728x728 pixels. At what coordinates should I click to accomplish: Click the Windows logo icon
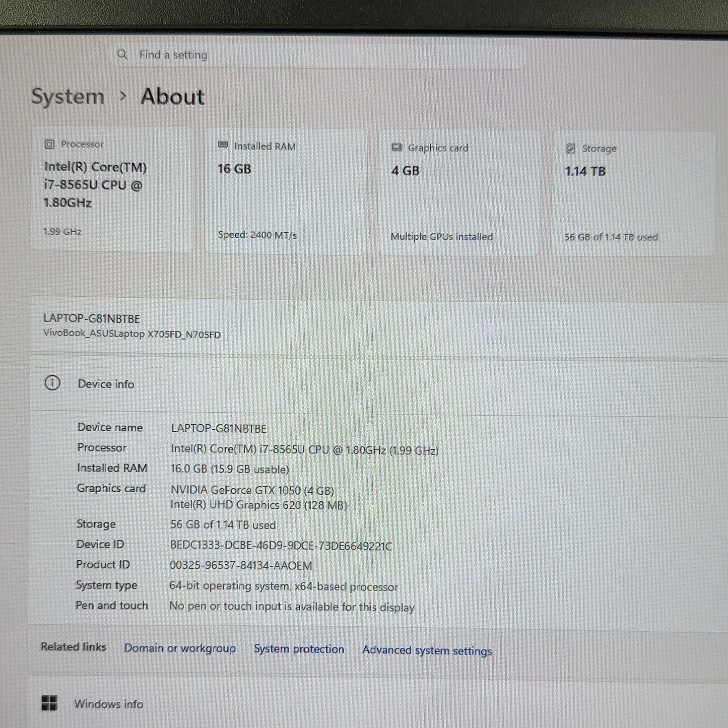[x=49, y=703]
